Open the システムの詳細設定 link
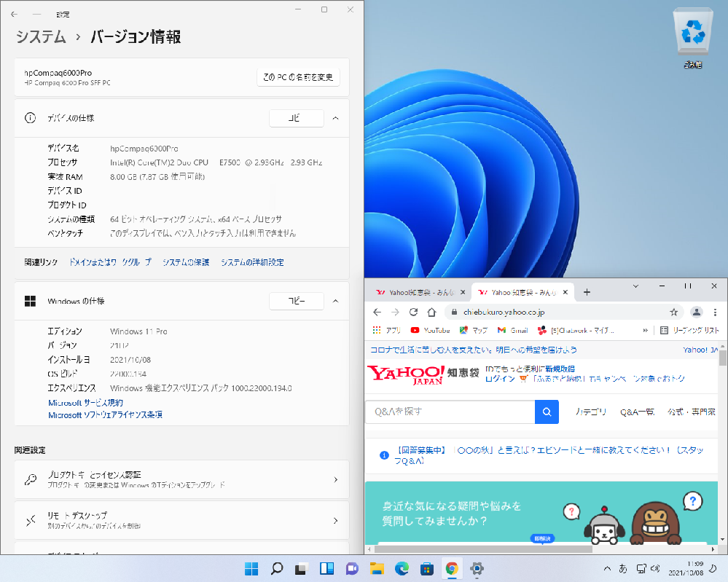The width and height of the screenshot is (728, 582). [252, 262]
